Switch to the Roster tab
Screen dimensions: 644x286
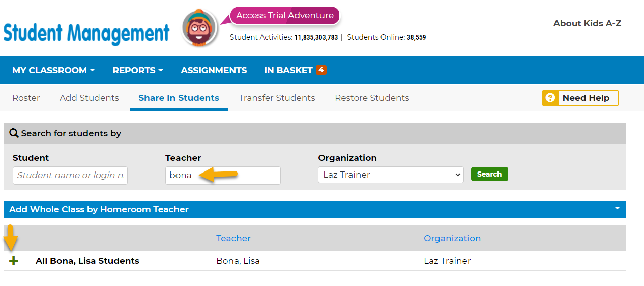(x=26, y=98)
